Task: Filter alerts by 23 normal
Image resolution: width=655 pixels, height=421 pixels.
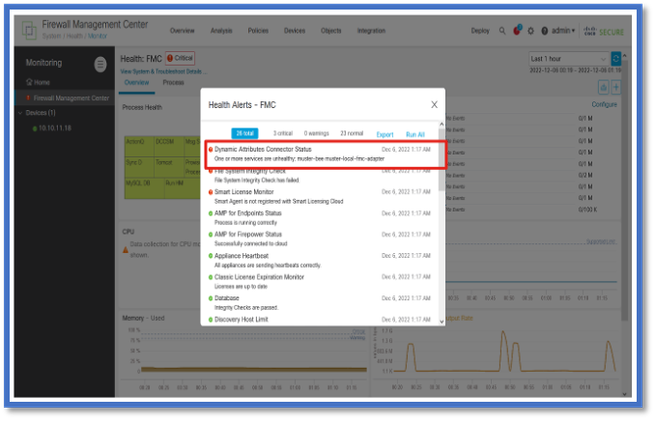Action: pyautogui.click(x=352, y=133)
